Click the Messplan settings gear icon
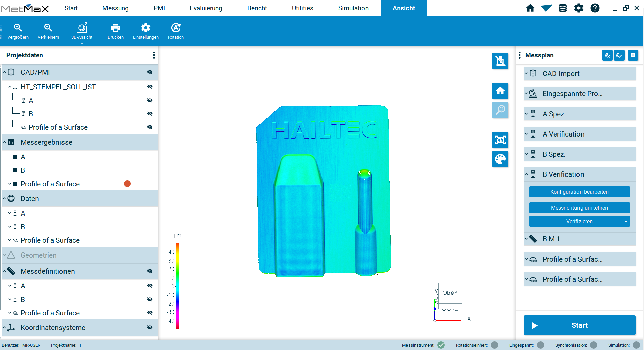This screenshot has height=350, width=644. [x=633, y=55]
